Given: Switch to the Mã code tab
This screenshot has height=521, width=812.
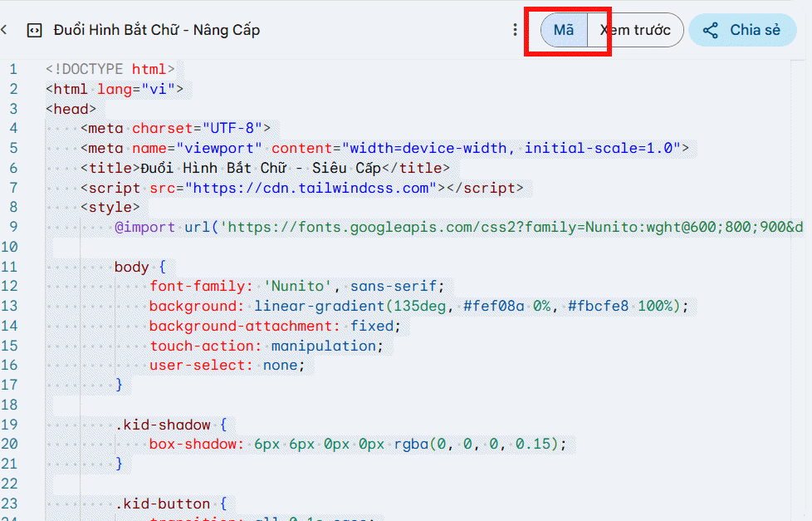Looking at the screenshot, I should 564,30.
